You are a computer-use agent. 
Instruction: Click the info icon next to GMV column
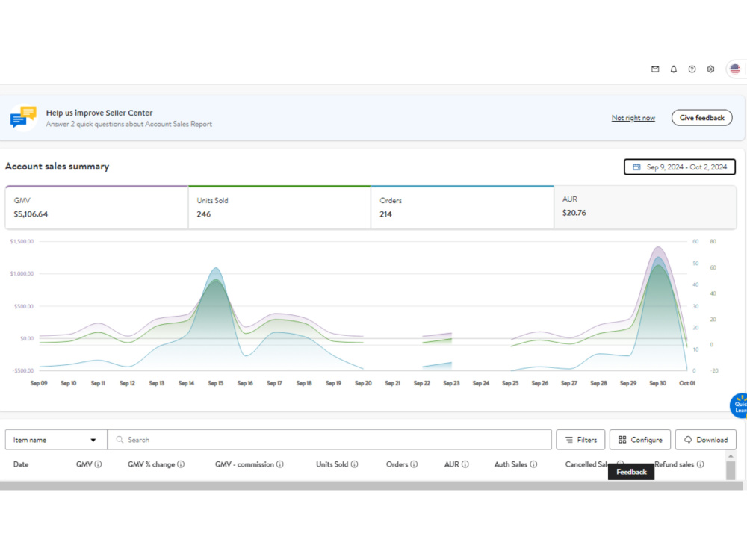pos(98,464)
